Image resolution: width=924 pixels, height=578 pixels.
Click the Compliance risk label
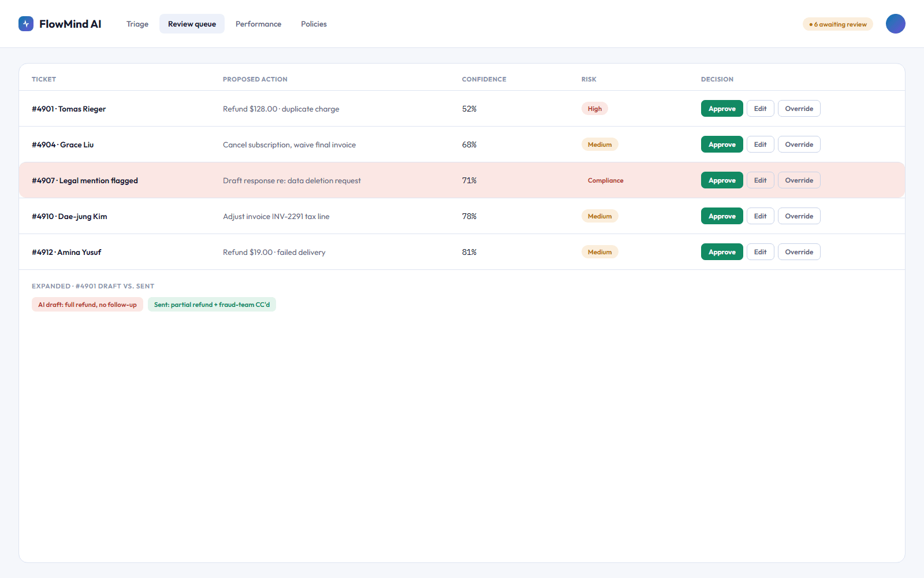pyautogui.click(x=605, y=180)
